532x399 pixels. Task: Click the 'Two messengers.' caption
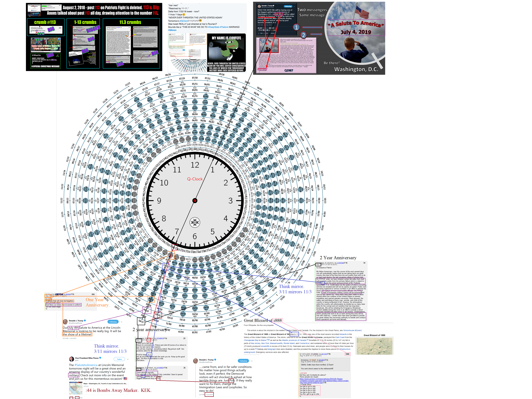(x=312, y=10)
